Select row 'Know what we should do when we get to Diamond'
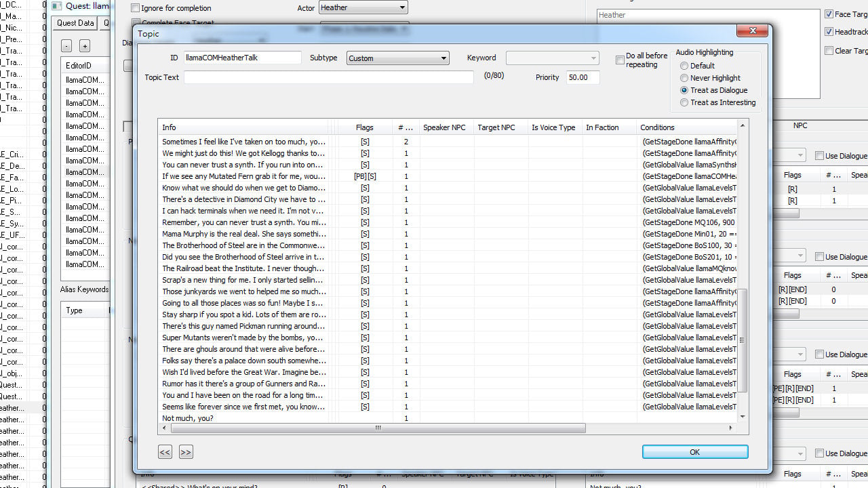Image resolution: width=868 pixels, height=488 pixels. pyautogui.click(x=448, y=188)
